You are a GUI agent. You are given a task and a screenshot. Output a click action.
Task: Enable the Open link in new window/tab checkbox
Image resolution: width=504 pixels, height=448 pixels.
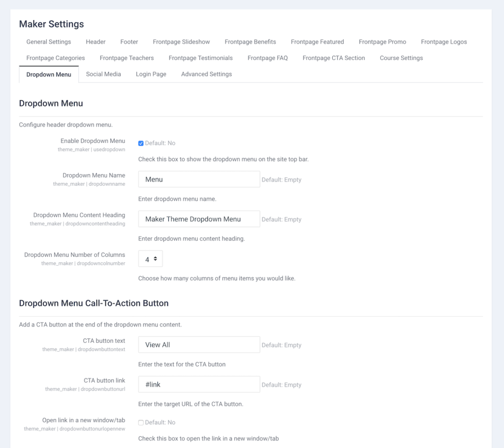click(x=141, y=422)
